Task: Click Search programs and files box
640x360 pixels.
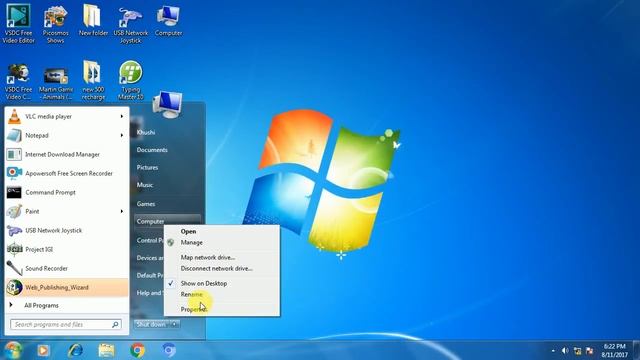Action: click(x=66, y=324)
